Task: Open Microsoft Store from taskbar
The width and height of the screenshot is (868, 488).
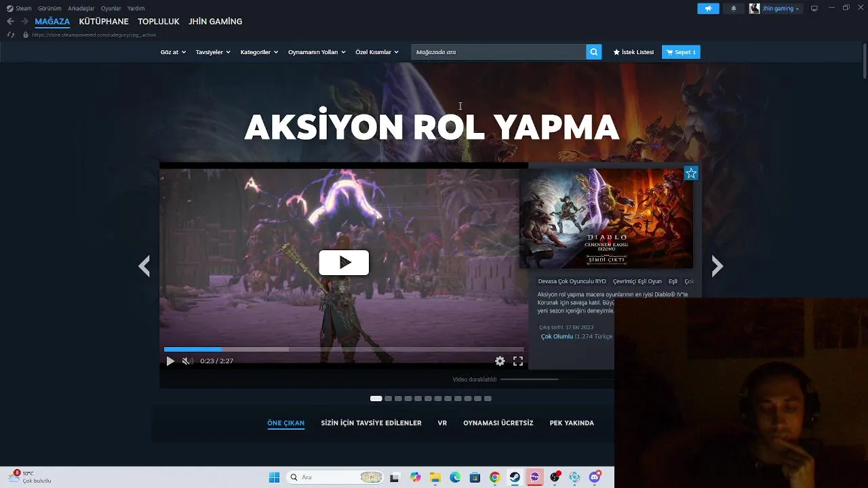Action: click(x=475, y=477)
